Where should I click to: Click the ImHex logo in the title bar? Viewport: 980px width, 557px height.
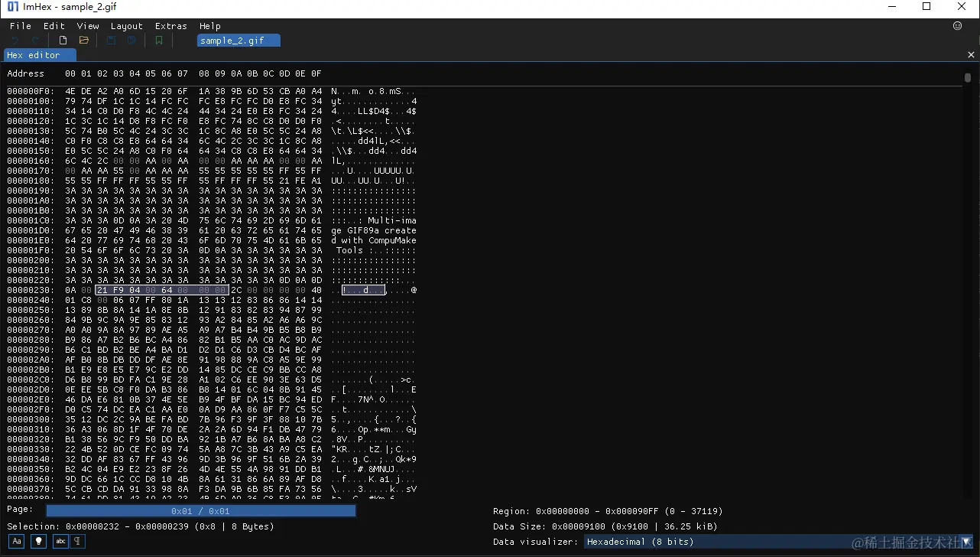[x=12, y=7]
